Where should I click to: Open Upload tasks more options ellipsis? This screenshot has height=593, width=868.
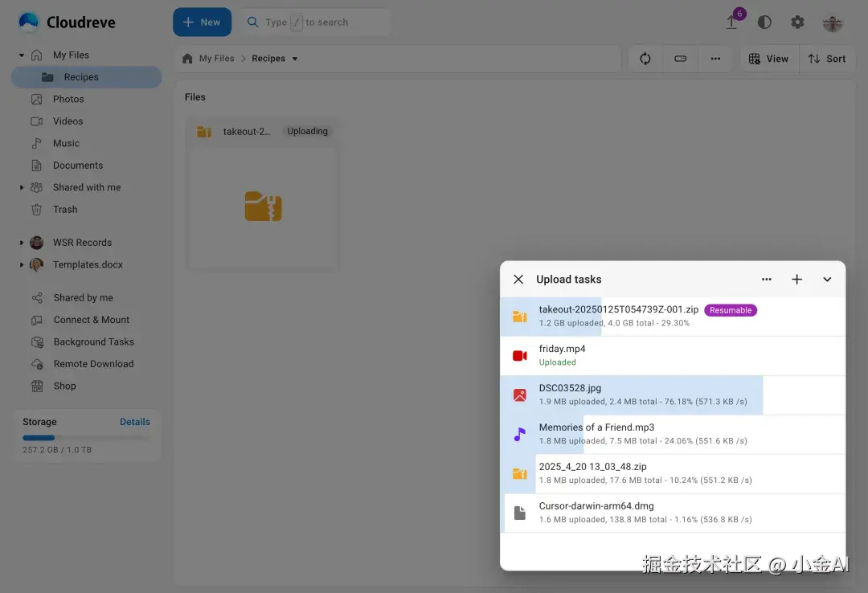click(766, 280)
